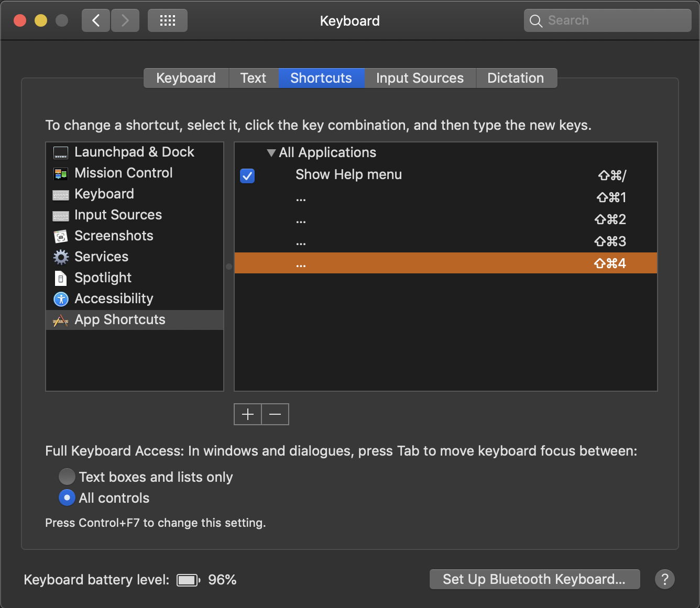Click the App Shortcuts icon
Viewport: 700px width, 608px height.
coord(61,320)
